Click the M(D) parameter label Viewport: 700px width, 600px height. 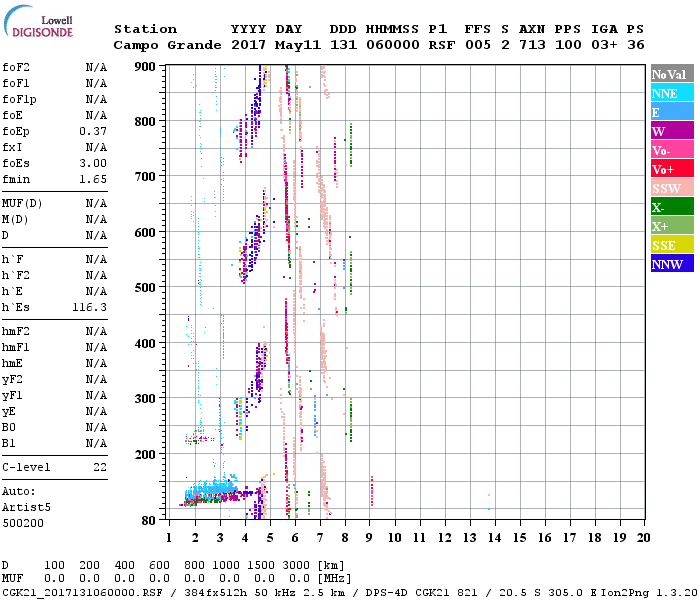pos(15,220)
